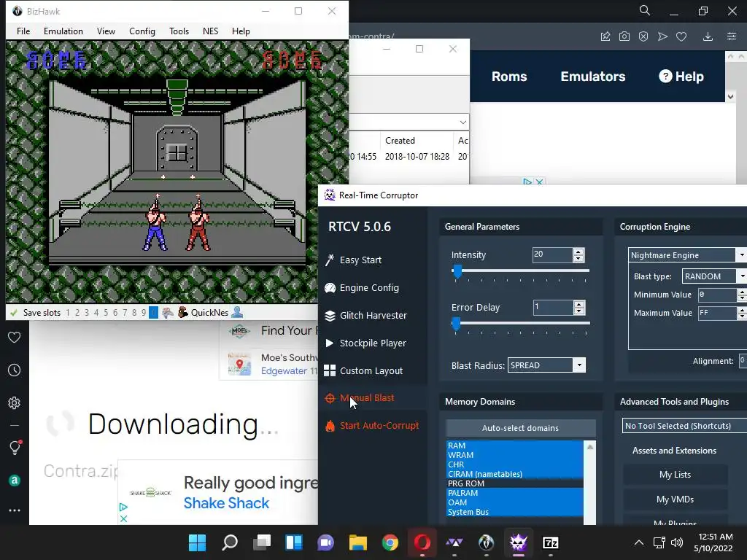The height and width of the screenshot is (560, 747).
Task: Click the pinboard icon in the Opera toolbar
Action: pos(605,36)
